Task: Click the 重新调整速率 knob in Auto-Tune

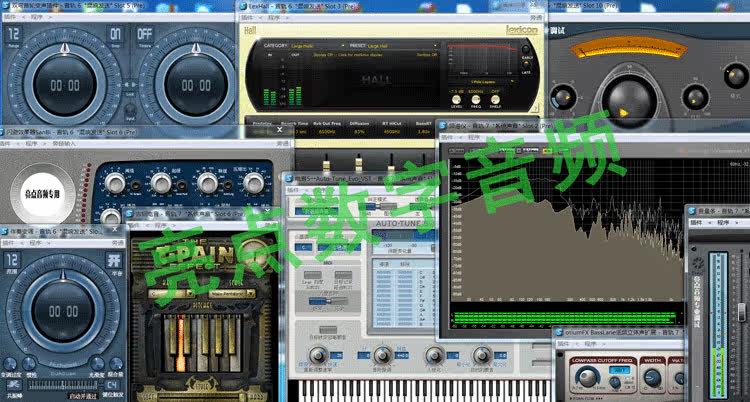Action: [x=318, y=355]
